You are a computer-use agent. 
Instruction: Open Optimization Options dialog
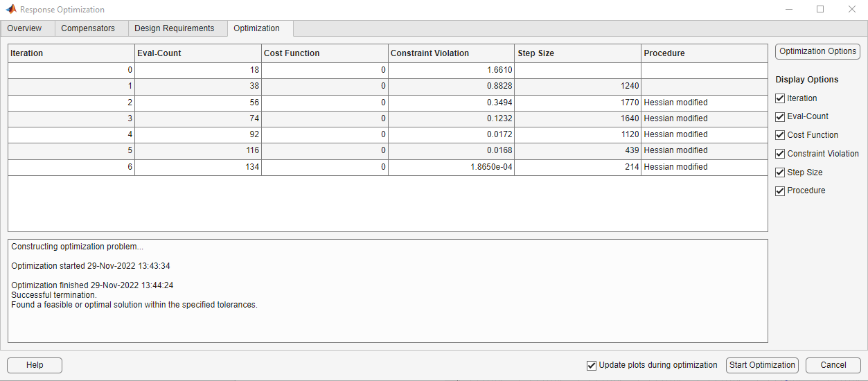(817, 51)
